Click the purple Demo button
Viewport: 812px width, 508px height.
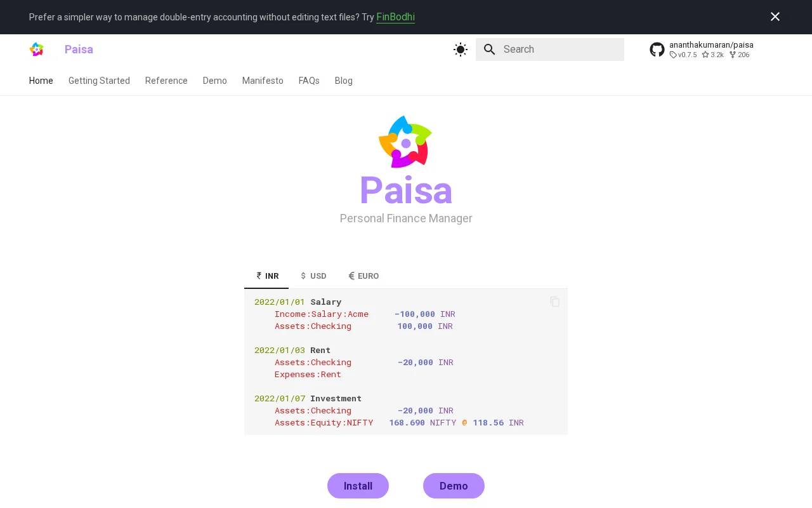[454, 486]
